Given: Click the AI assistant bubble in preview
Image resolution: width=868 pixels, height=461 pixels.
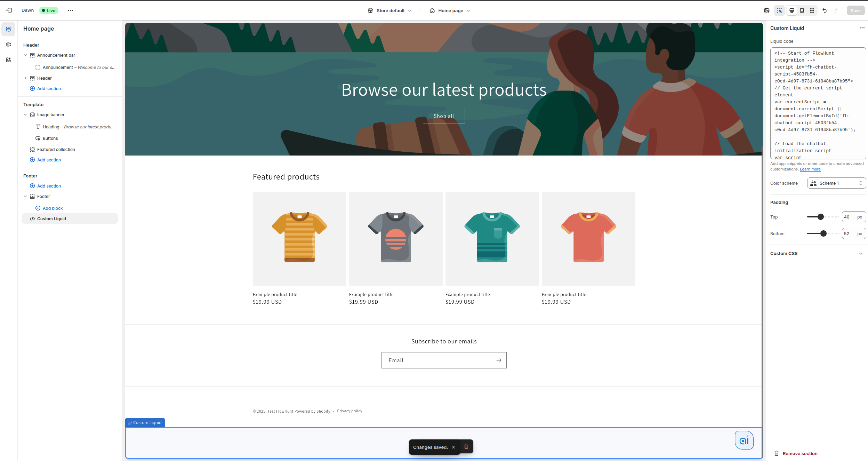Looking at the screenshot, I should click(744, 440).
